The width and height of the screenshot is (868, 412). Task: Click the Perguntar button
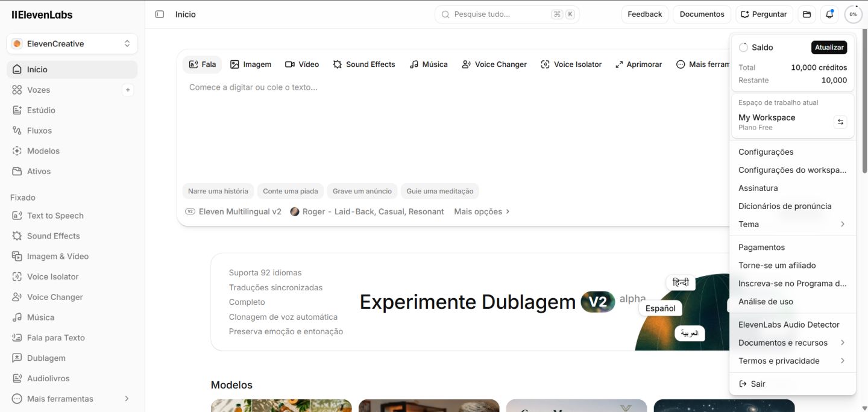coord(764,14)
